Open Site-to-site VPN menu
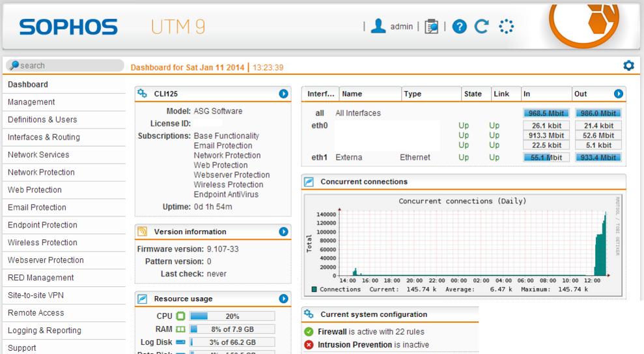Screen dimensions: 644x354 click(64, 295)
